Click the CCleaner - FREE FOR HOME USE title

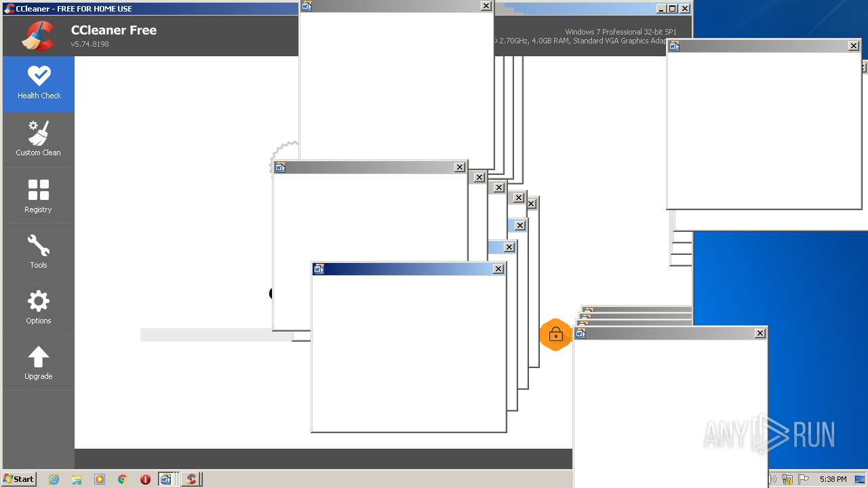coord(74,9)
